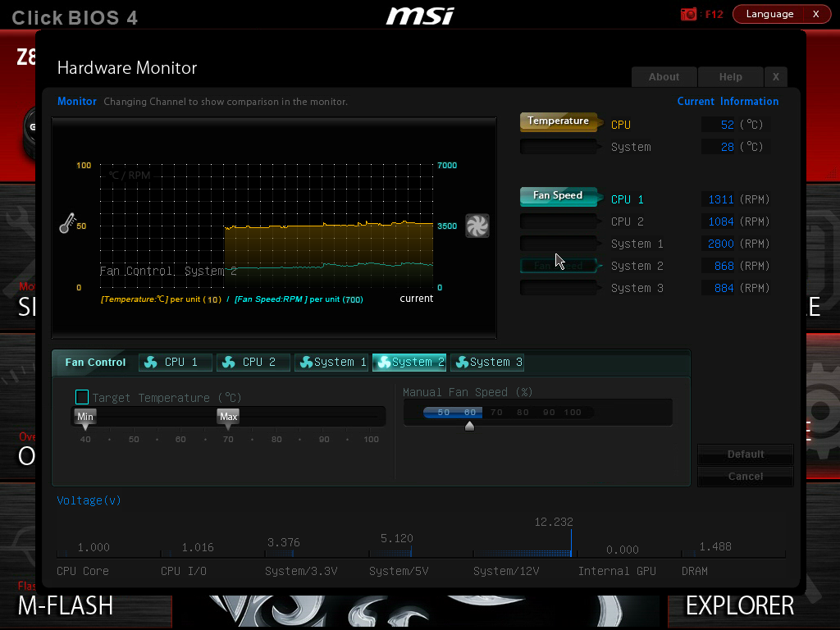Click the System 1 fan speed value 2800
840x630 pixels.
[x=720, y=244]
